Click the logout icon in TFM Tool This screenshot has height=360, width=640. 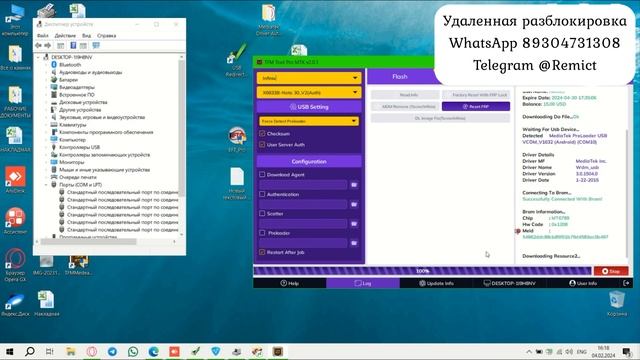coord(626,283)
